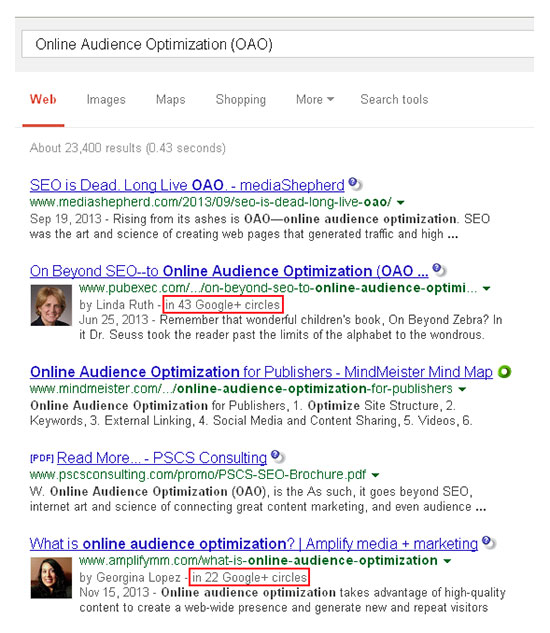The height and width of the screenshot is (633, 550).
Task: Click the [PDF] tag before Read More
Action: (42, 458)
